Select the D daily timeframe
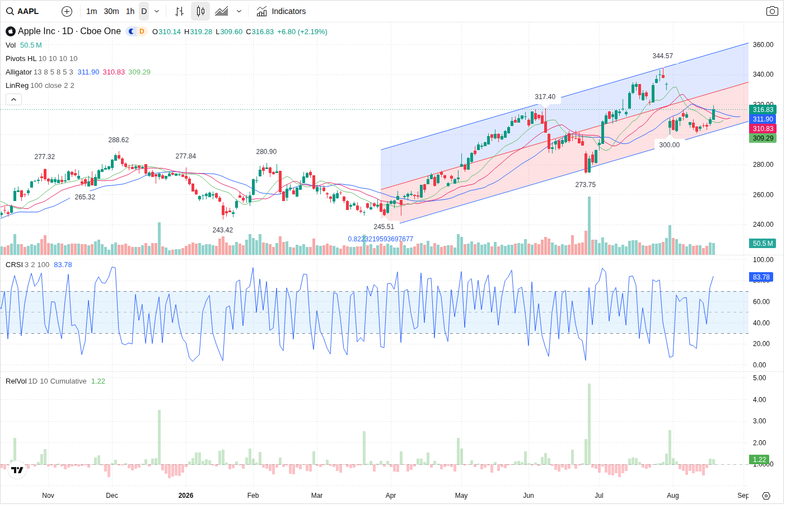The width and height of the screenshot is (795, 532). (x=144, y=11)
